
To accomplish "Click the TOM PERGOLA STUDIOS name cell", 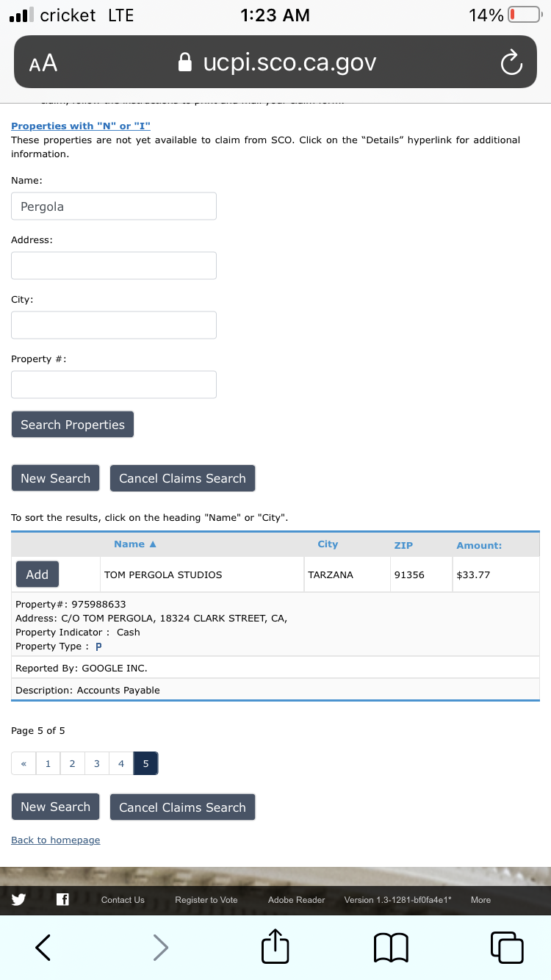I will (202, 574).
